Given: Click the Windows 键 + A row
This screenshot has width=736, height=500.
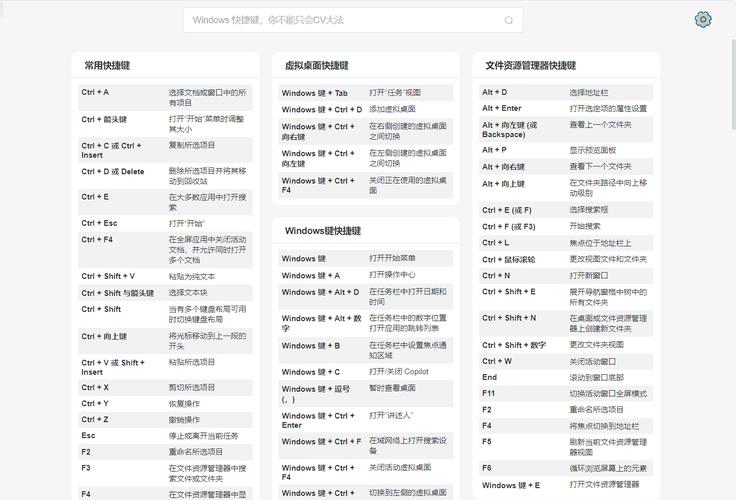Looking at the screenshot, I should pyautogui.click(x=366, y=275).
